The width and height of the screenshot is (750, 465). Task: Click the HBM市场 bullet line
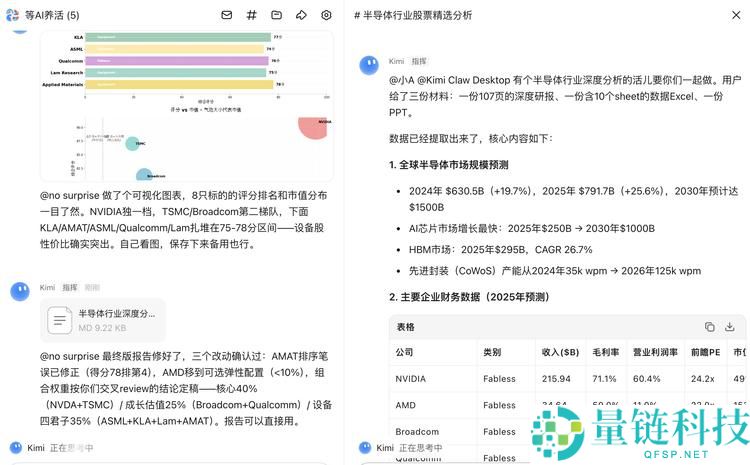500,250
